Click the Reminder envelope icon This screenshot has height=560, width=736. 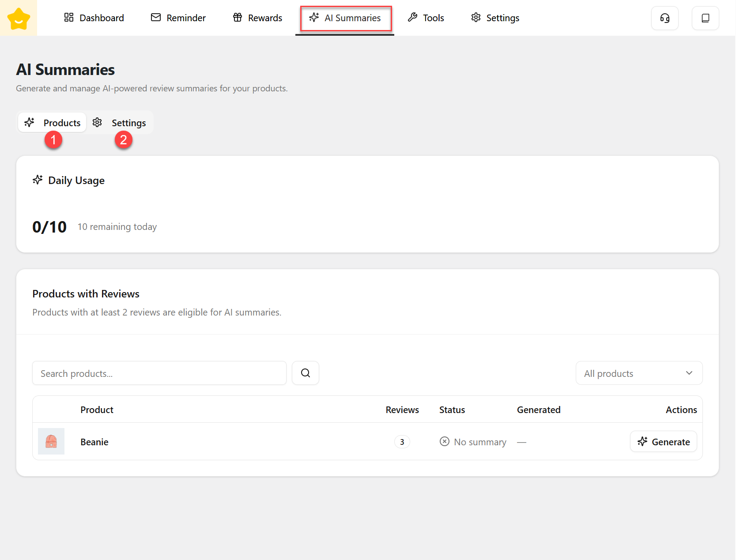coord(156,18)
